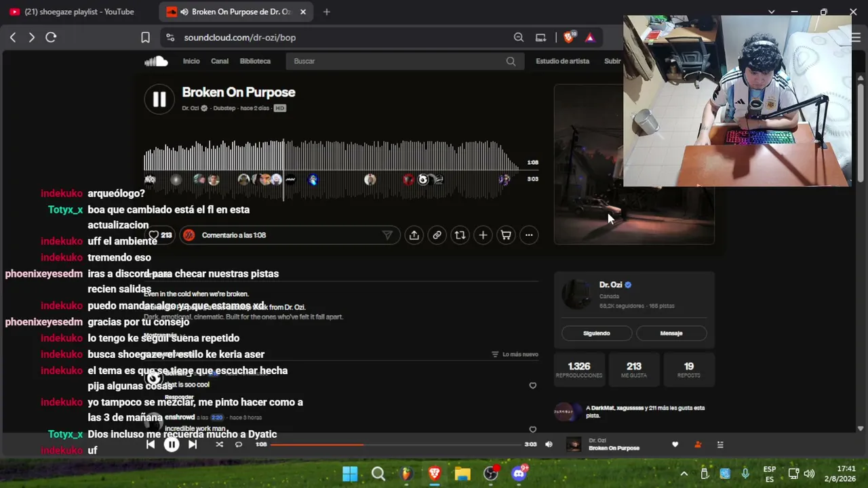Expand the system tray hidden icons

(x=684, y=474)
